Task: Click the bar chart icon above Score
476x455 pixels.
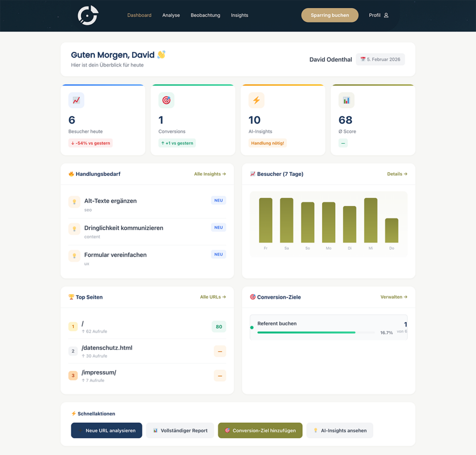Action: pyautogui.click(x=346, y=100)
